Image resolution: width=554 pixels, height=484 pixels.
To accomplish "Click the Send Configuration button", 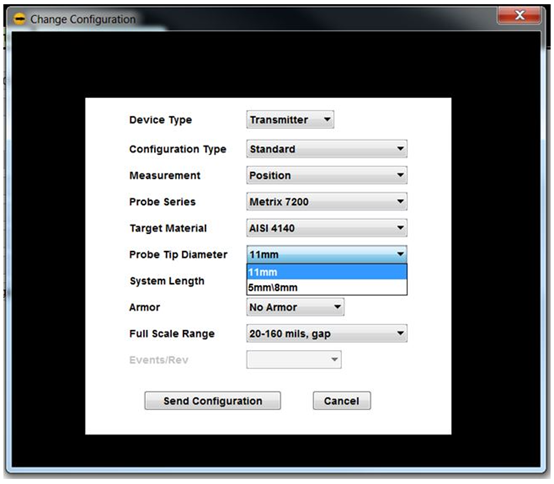I will coord(213,401).
